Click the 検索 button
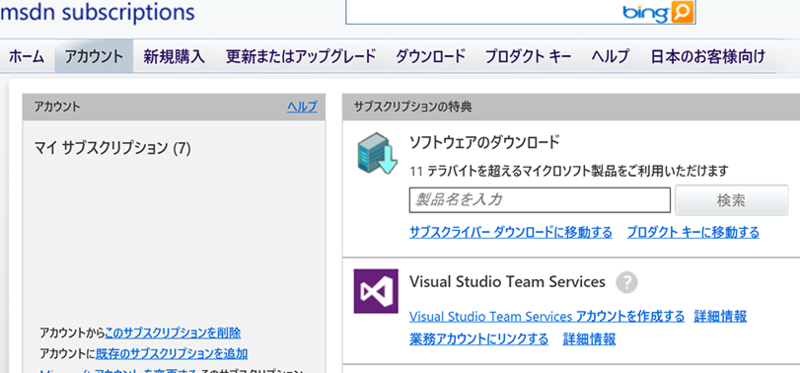The width and height of the screenshot is (800, 373). [731, 201]
